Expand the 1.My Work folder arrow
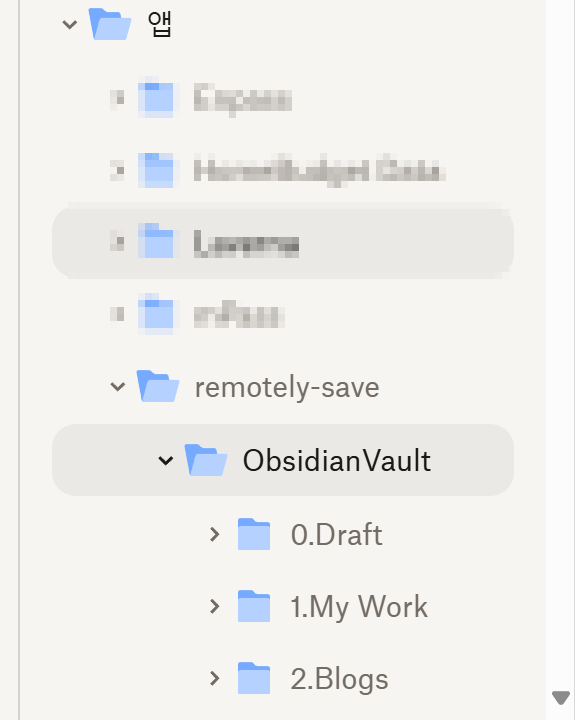This screenshot has width=575, height=720. 214,606
